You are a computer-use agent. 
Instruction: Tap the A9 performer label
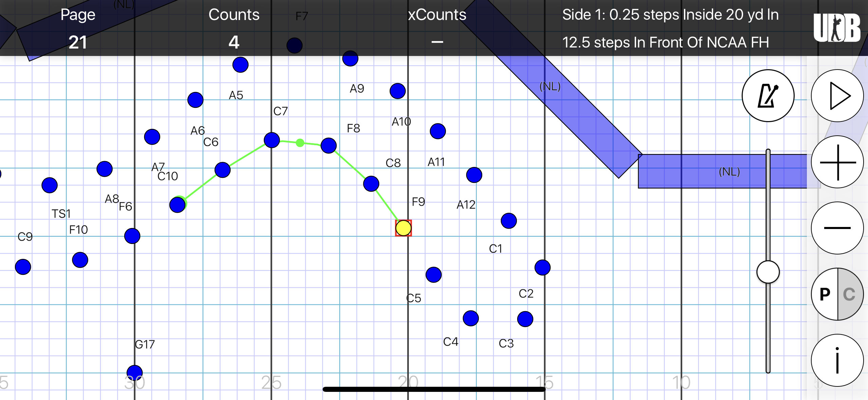357,89
